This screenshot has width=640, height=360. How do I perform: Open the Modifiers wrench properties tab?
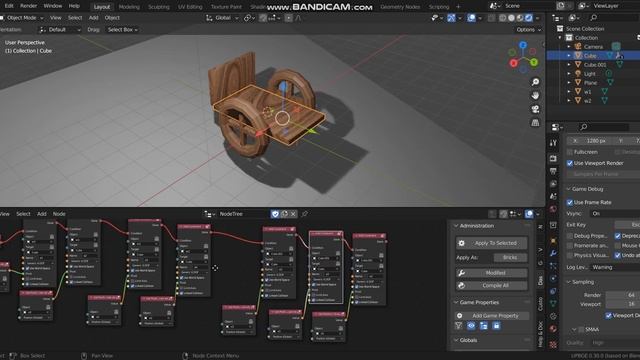tap(553, 253)
